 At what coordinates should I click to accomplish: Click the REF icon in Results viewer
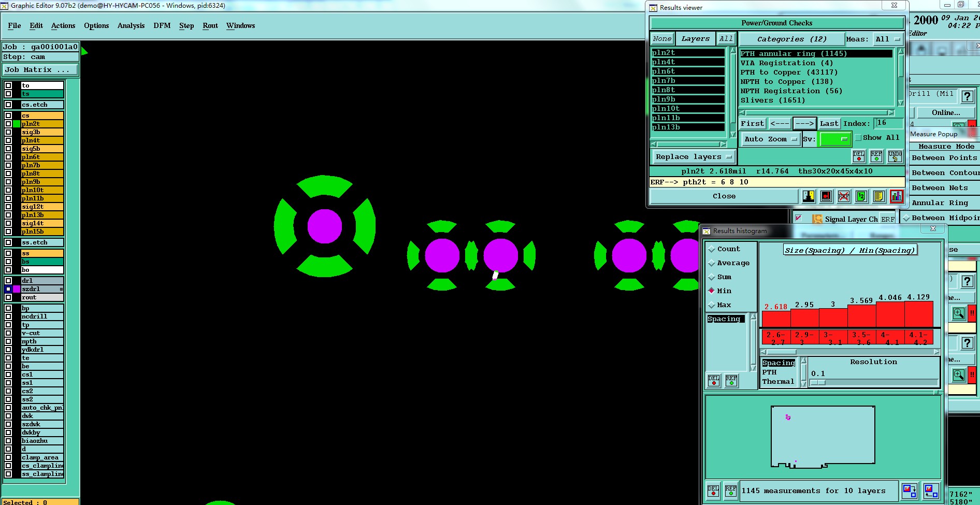(876, 156)
